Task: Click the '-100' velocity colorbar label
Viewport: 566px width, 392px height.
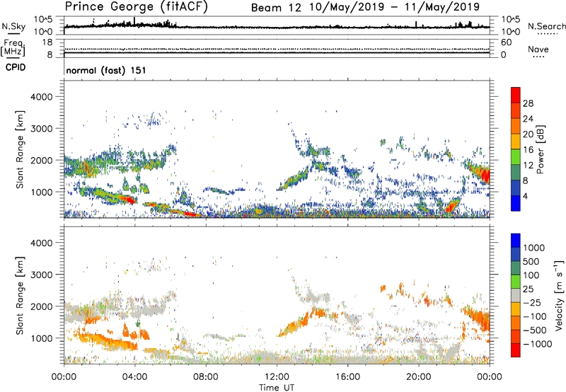Action: [x=535, y=316]
